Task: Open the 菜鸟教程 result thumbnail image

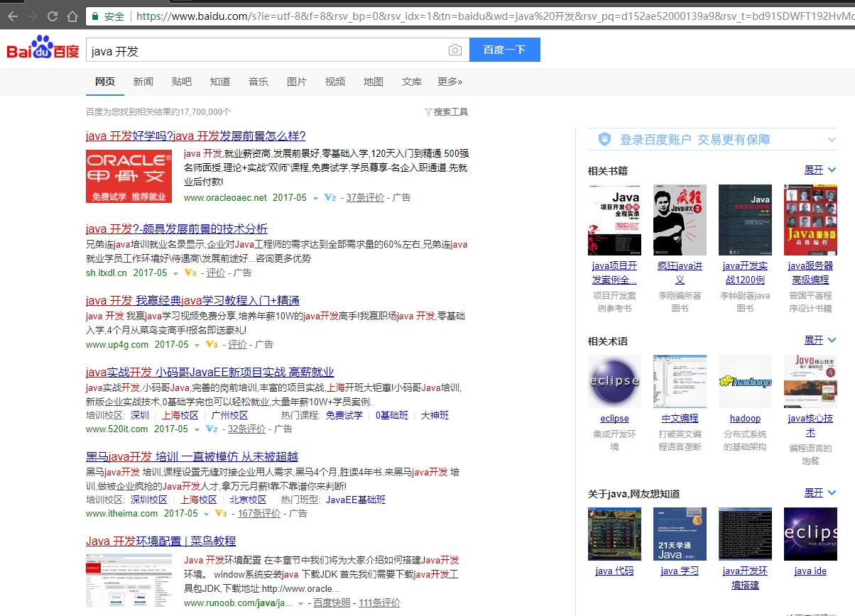Action: click(129, 581)
